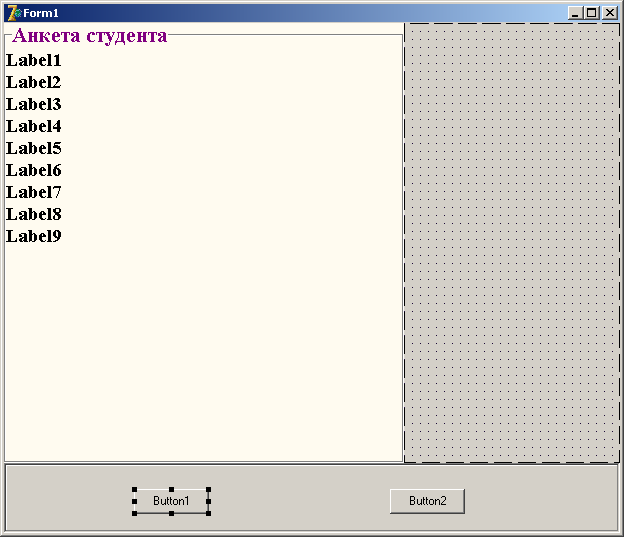The image size is (624, 537).
Task: Maximize the Form1 window
Action: tap(592, 13)
